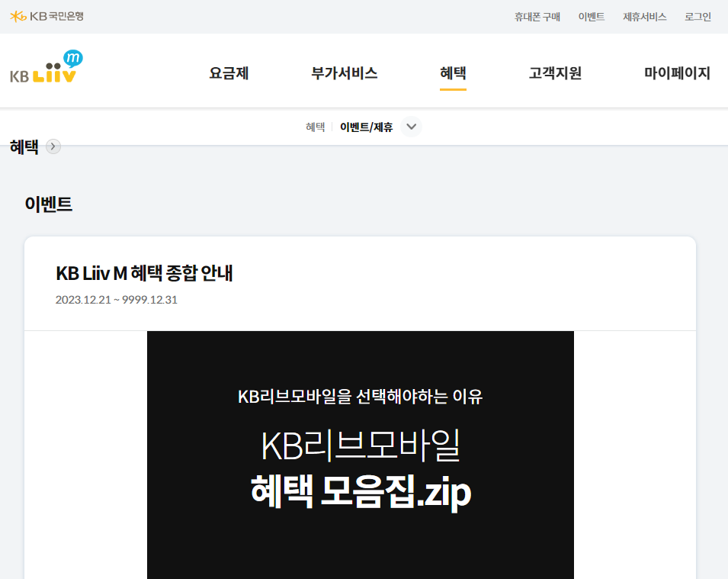Click the 로그인 button
This screenshot has width=728, height=579.
click(x=697, y=15)
